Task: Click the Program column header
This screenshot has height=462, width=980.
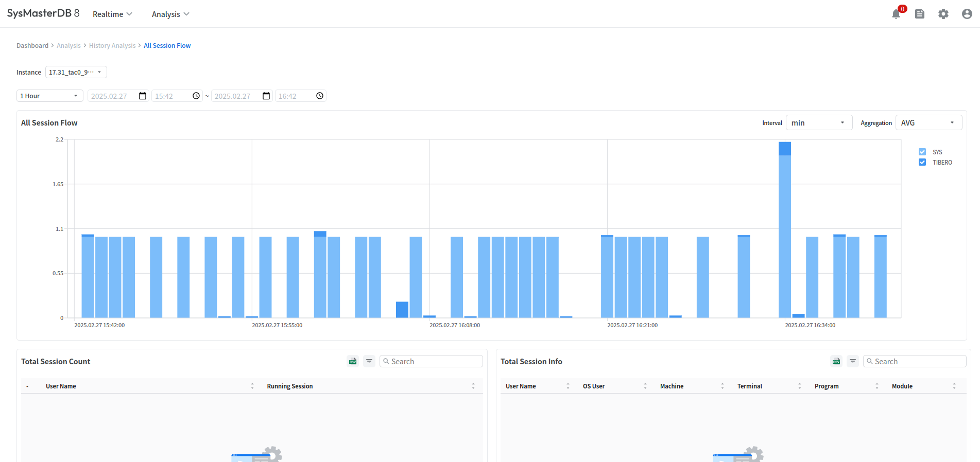Action: [827, 386]
